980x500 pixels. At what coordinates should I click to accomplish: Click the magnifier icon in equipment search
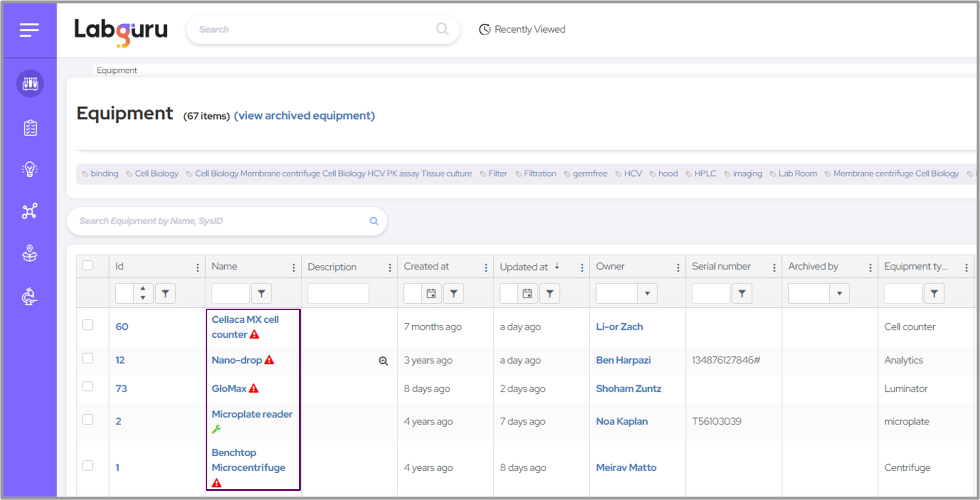pyautogui.click(x=374, y=221)
